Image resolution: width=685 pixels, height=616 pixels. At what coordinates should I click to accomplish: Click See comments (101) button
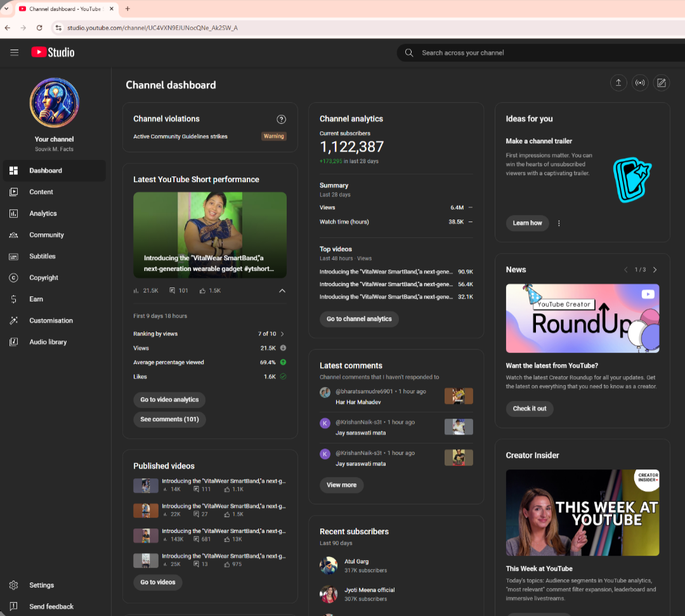click(x=169, y=419)
